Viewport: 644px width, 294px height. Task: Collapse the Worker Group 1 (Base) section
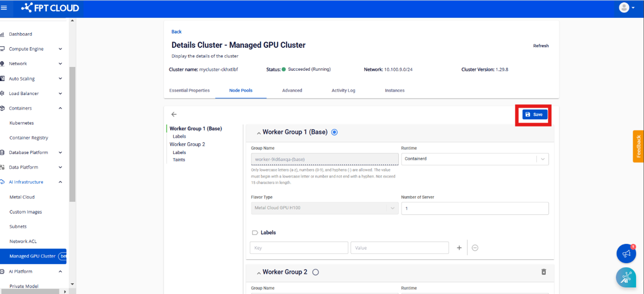tap(259, 133)
